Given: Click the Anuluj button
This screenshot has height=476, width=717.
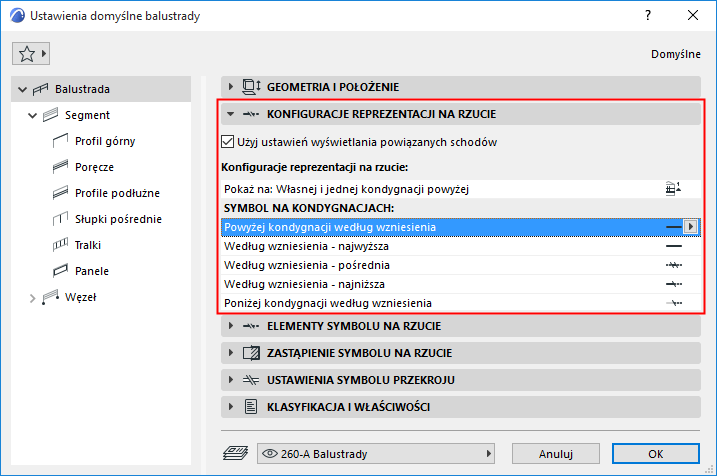Looking at the screenshot, I should (556, 453).
